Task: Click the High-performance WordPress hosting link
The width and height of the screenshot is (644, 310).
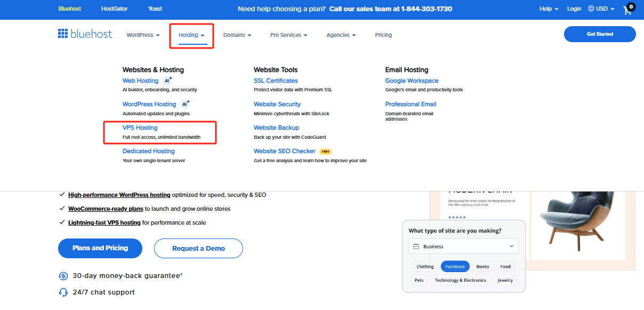Action: tap(119, 195)
